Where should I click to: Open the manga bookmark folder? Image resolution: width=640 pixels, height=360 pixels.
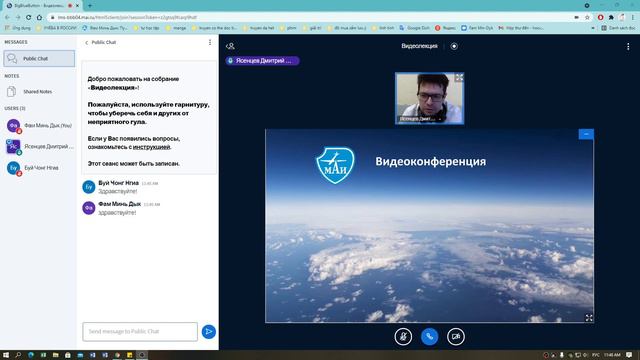(176, 28)
